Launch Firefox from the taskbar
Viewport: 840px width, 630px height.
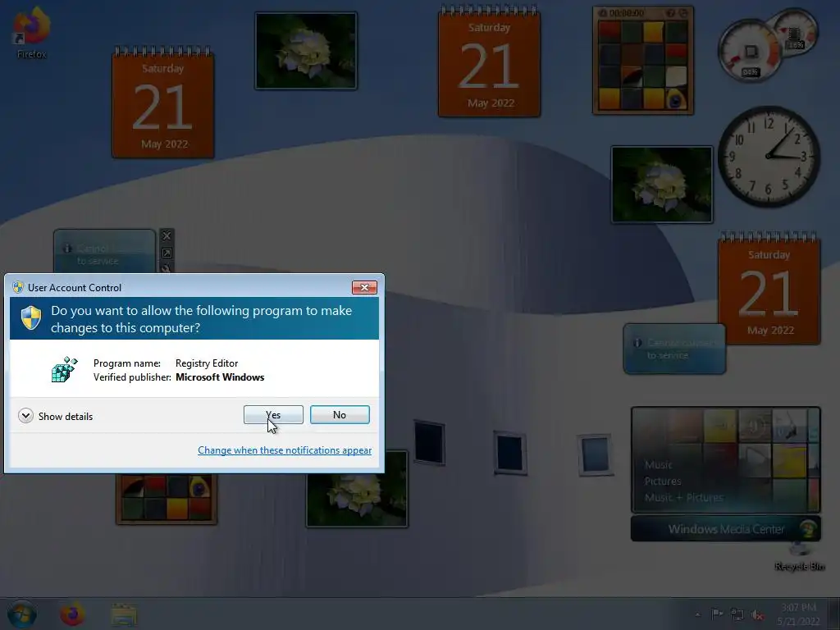click(x=72, y=614)
